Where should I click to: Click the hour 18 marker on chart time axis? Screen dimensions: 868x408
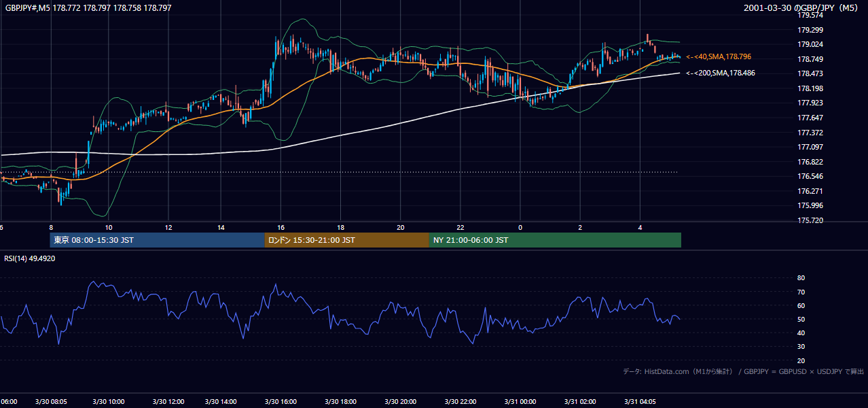pyautogui.click(x=341, y=227)
